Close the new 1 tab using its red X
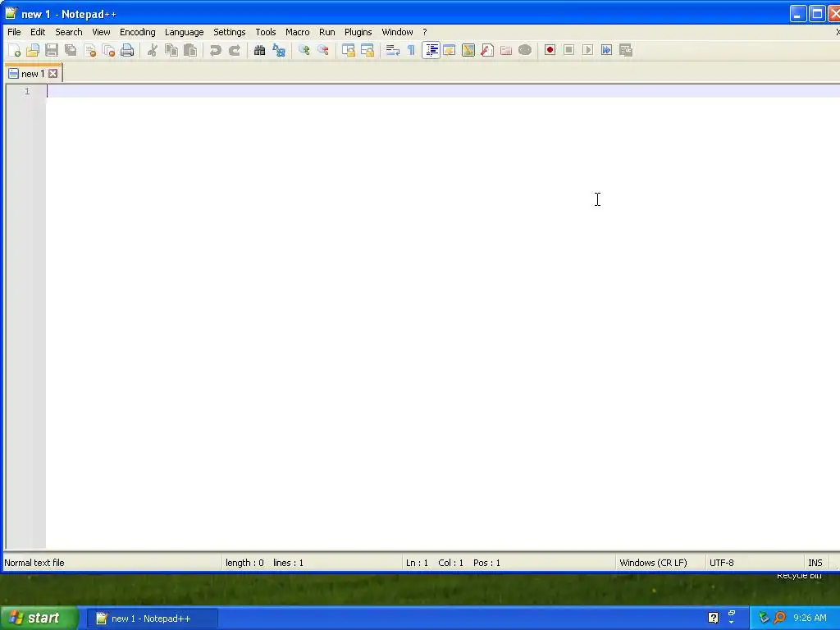Screen dimensions: 840x630 (x=53, y=74)
